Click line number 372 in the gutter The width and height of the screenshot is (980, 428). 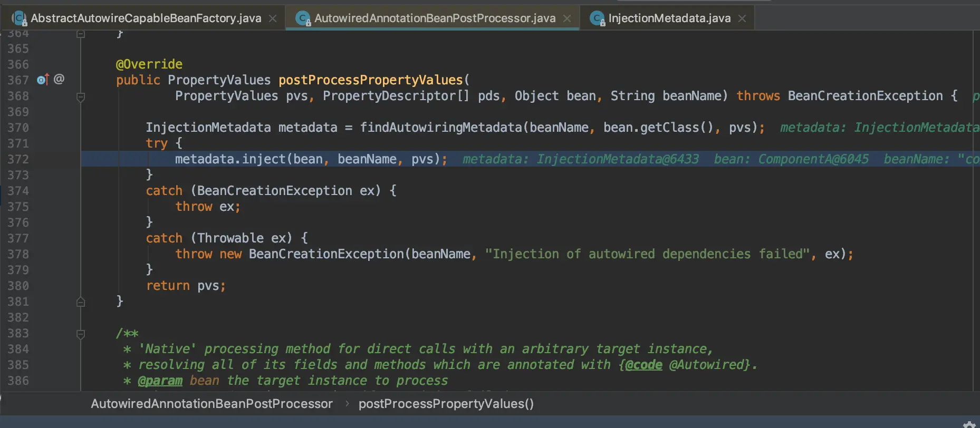click(x=18, y=159)
